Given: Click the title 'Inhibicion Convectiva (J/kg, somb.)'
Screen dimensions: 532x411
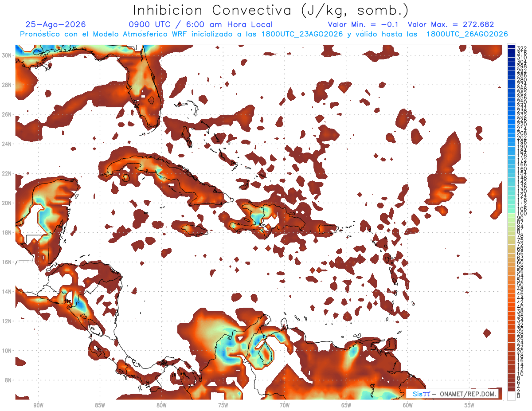Looking at the screenshot, I should click(x=270, y=11).
